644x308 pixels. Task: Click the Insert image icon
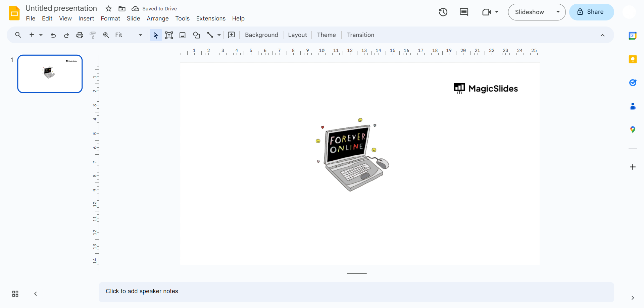183,35
